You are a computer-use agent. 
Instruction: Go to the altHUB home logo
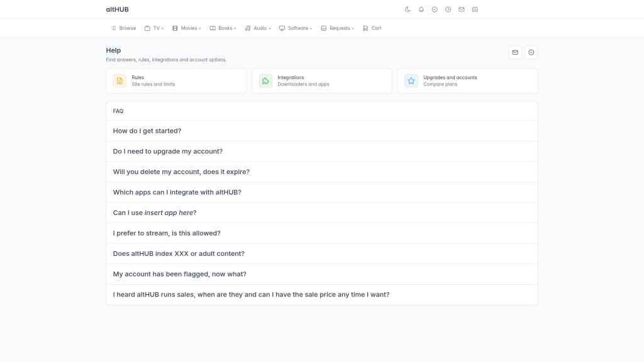point(117,9)
